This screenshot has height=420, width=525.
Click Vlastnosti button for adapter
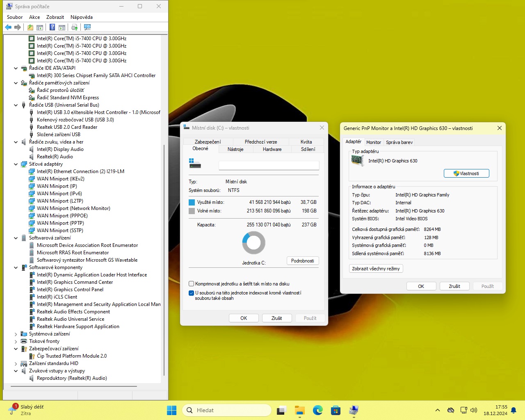[467, 173]
